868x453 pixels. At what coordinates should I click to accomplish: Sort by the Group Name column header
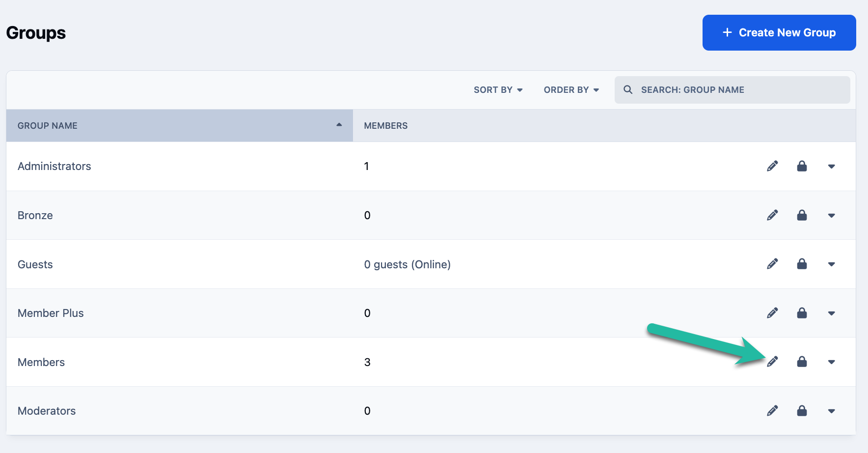(180, 126)
